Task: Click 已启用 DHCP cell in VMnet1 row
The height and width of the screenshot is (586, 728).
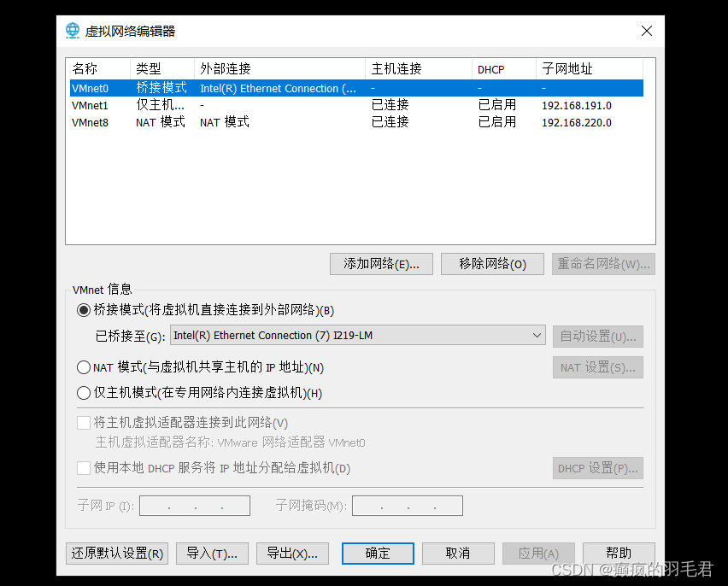Action: coord(497,105)
